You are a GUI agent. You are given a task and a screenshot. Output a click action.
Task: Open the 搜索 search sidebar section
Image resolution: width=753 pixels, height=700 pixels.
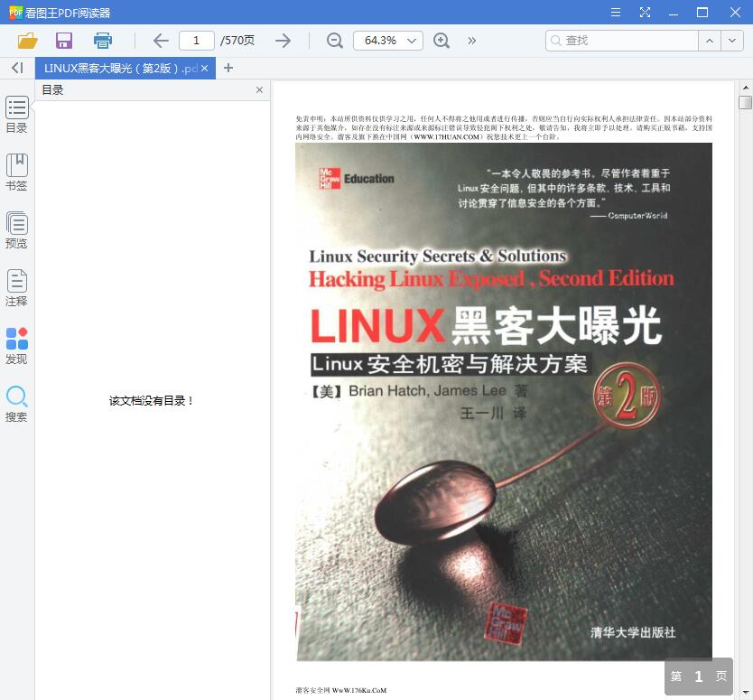(17, 404)
